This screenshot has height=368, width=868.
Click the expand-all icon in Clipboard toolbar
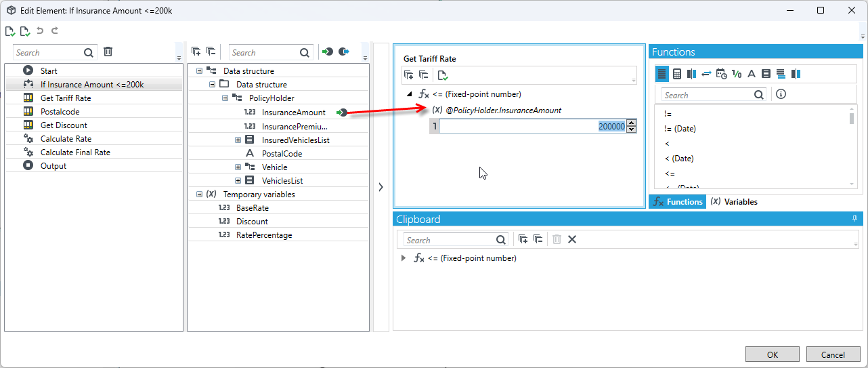523,239
